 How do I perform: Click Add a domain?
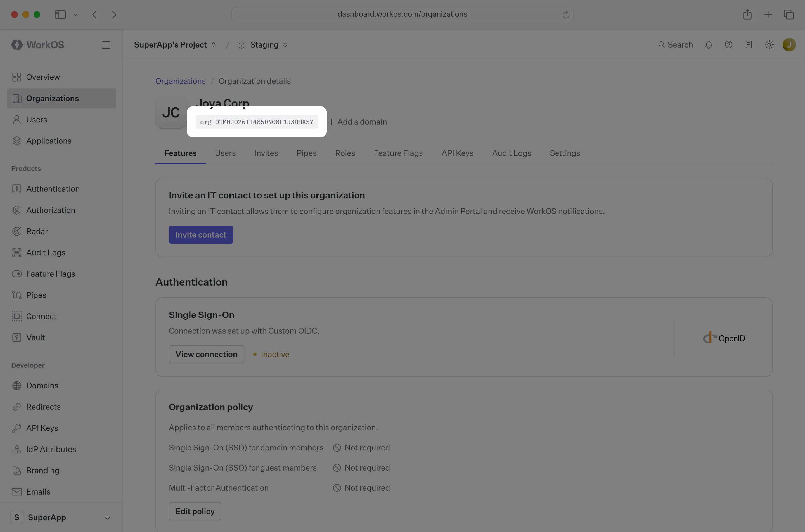[358, 122]
